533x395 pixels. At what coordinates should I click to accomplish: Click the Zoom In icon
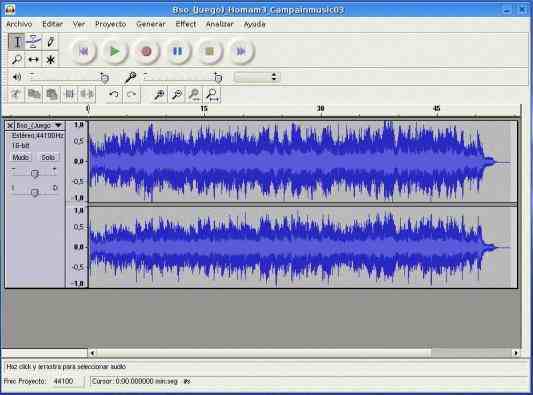tap(159, 95)
